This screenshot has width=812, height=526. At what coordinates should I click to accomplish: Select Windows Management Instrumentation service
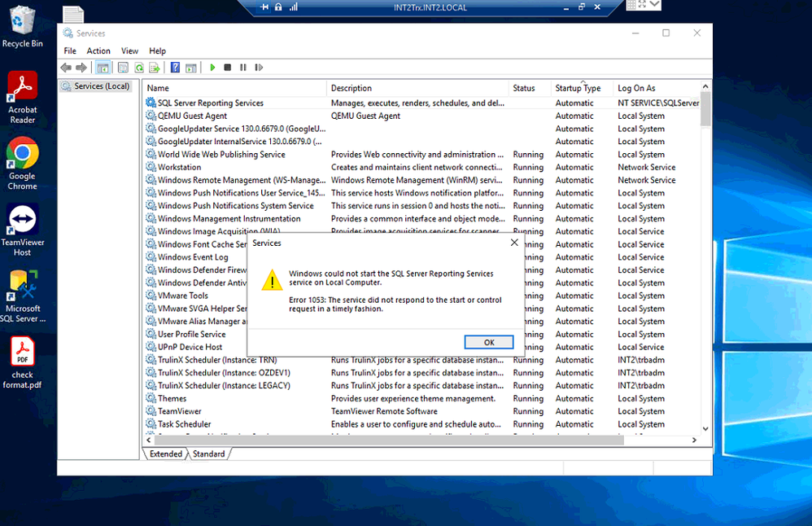point(422,219)
